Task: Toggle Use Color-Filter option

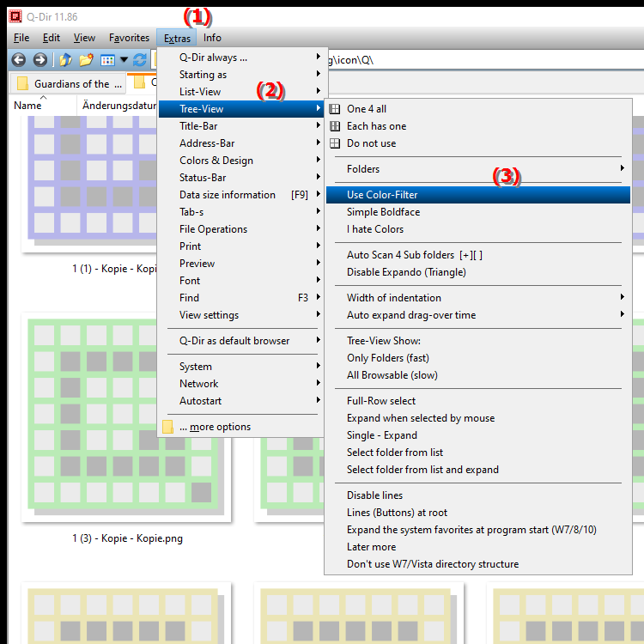Action: tap(382, 195)
